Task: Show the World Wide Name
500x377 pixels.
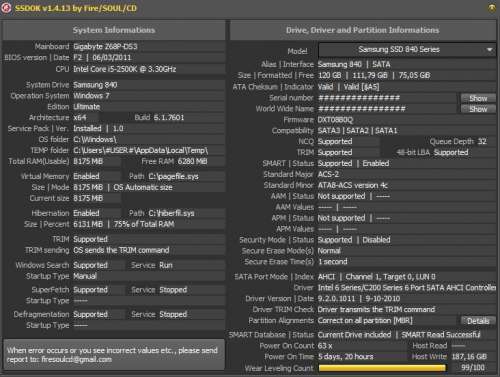Action: click(x=478, y=109)
